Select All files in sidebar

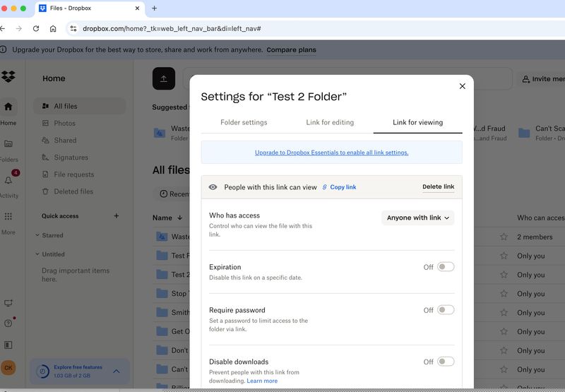pos(79,106)
